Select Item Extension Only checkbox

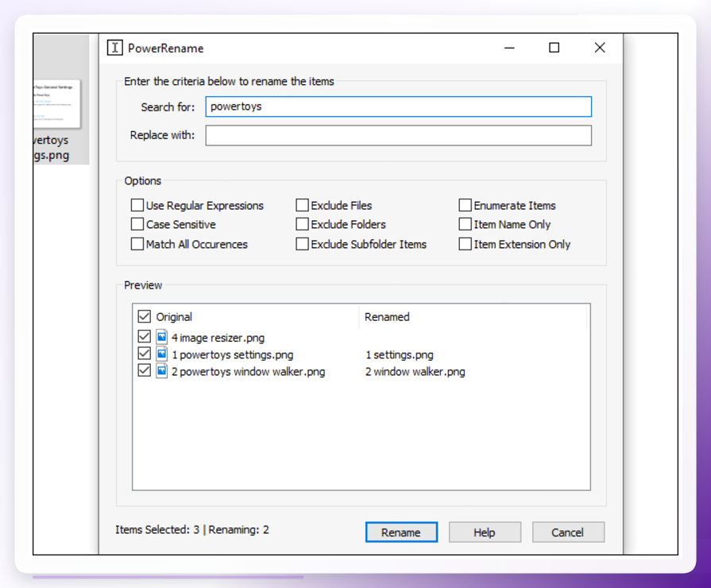click(x=465, y=244)
